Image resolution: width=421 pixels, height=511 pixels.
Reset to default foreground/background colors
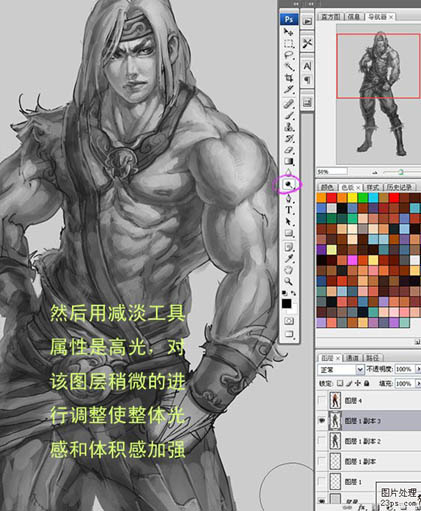284,293
